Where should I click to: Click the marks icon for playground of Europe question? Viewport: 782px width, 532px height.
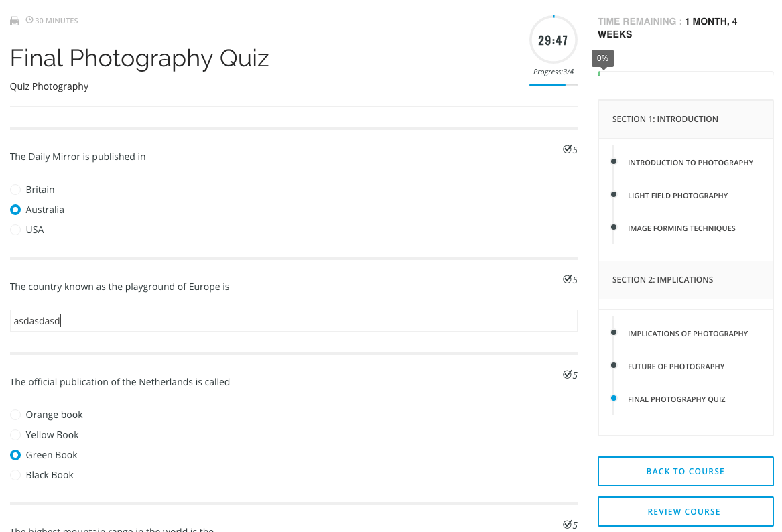tap(568, 279)
